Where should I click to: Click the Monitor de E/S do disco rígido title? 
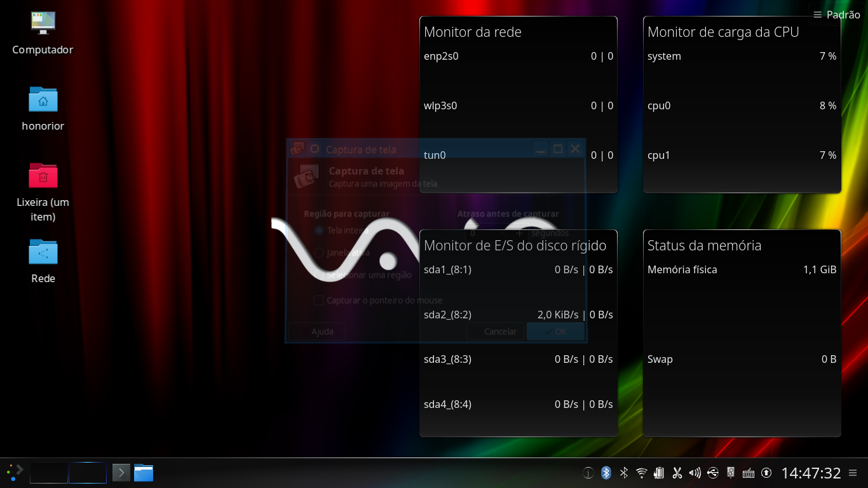pyautogui.click(x=515, y=245)
